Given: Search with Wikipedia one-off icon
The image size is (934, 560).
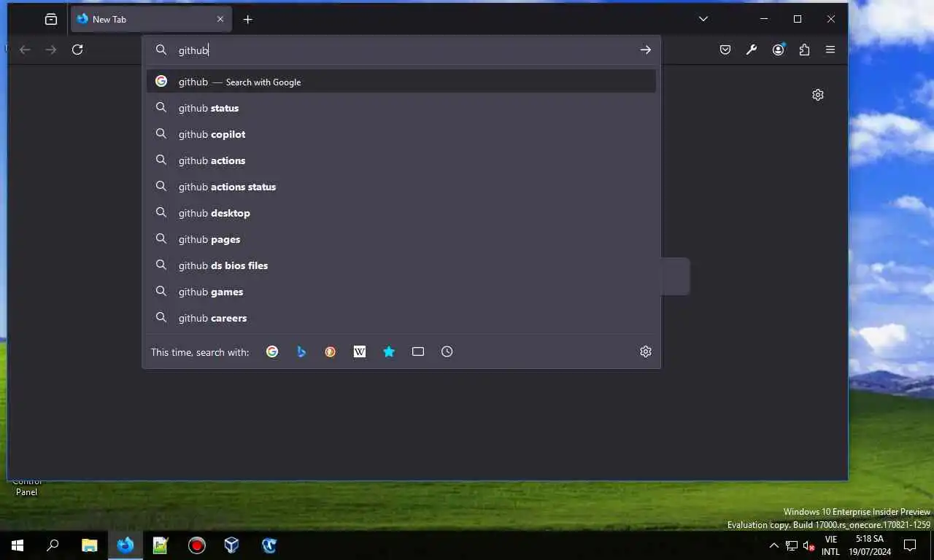Looking at the screenshot, I should (x=360, y=351).
